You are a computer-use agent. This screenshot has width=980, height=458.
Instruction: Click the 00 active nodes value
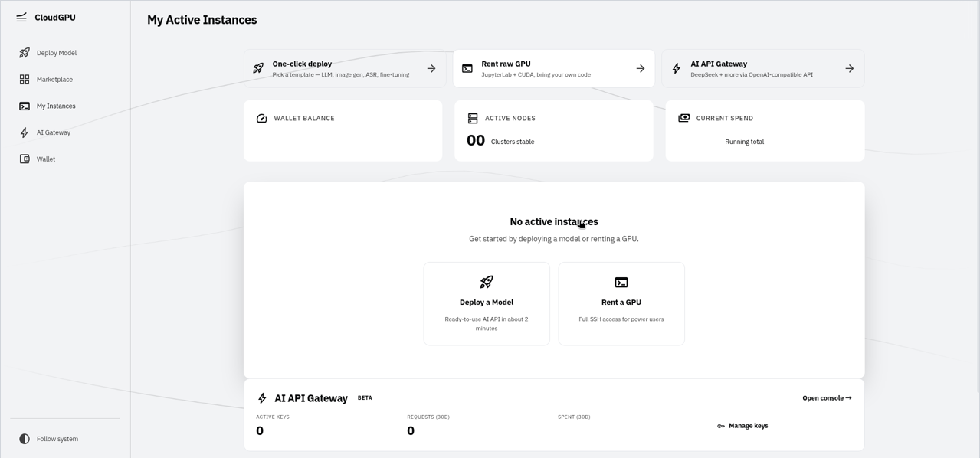(x=476, y=140)
